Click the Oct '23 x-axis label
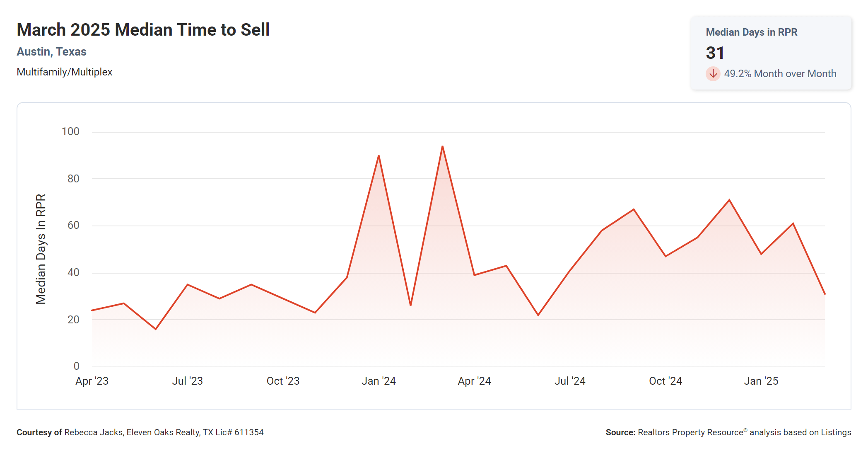868x456 pixels. point(283,381)
